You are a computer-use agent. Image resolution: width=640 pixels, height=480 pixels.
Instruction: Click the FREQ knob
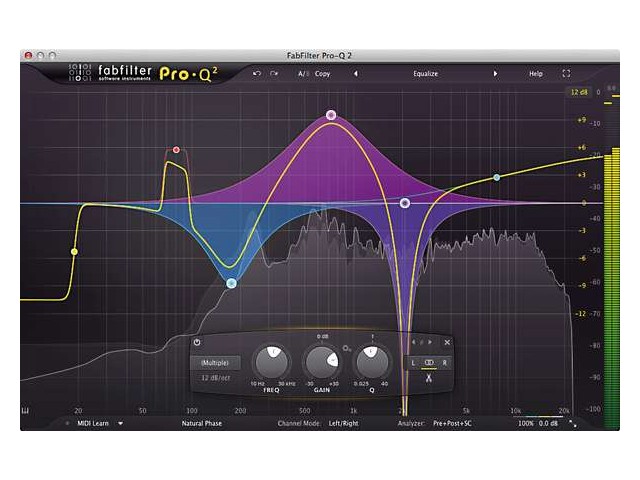[x=271, y=362]
